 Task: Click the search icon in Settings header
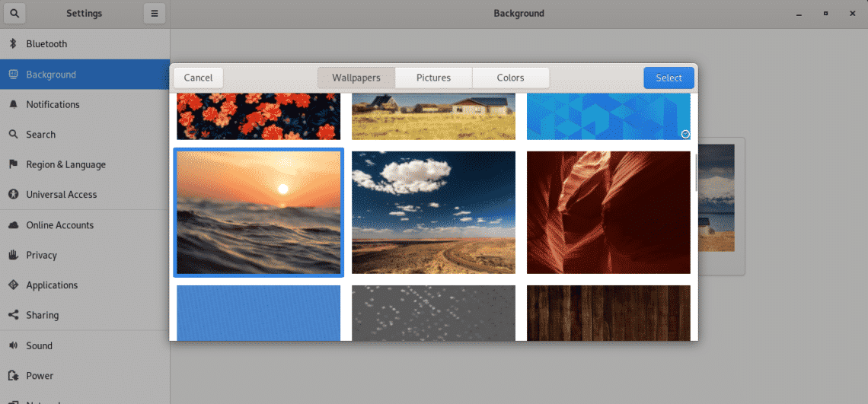pos(14,14)
